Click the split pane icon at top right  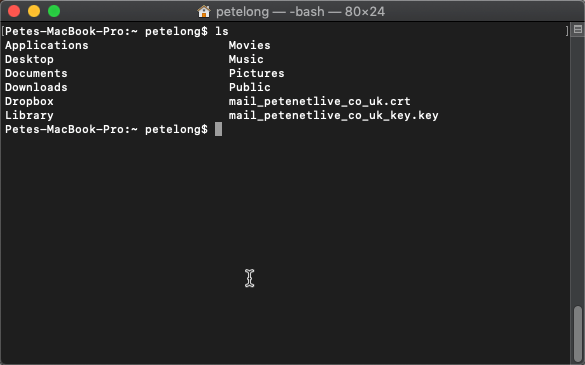[578, 29]
